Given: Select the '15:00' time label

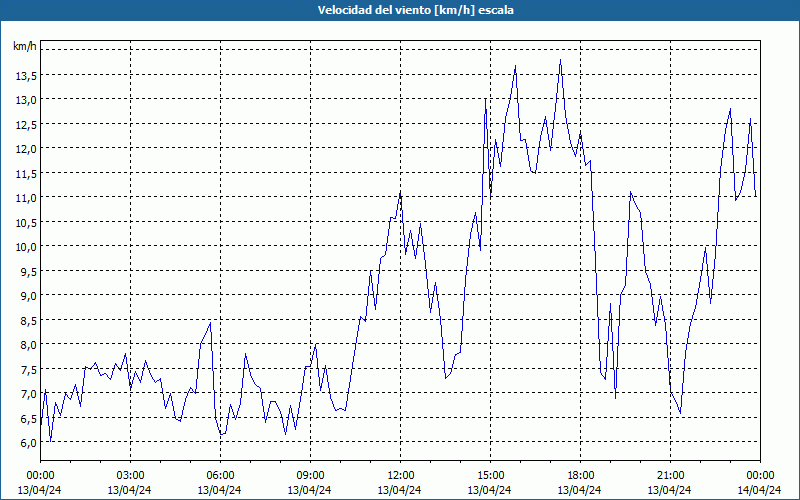Looking at the screenshot, I should pyautogui.click(x=490, y=476).
